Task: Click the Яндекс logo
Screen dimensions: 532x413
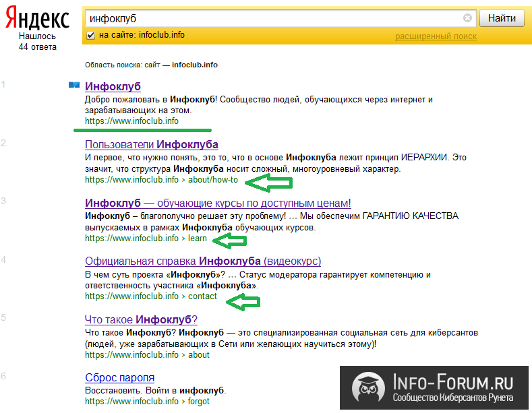Action: (x=37, y=18)
